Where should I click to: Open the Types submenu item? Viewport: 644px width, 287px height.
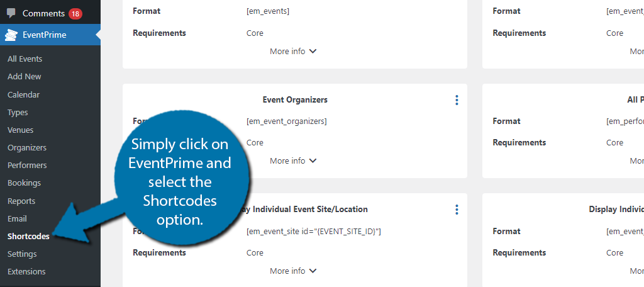[18, 112]
